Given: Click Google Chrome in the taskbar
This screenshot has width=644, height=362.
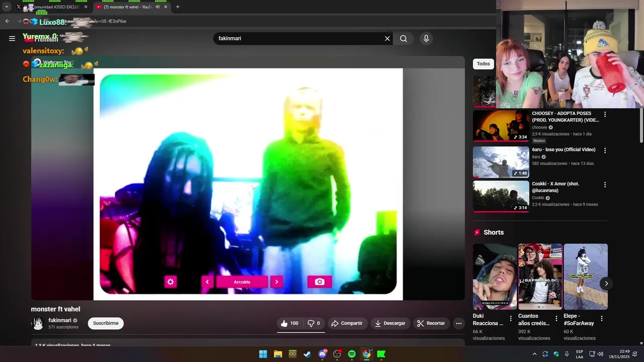Looking at the screenshot, I should 367,354.
